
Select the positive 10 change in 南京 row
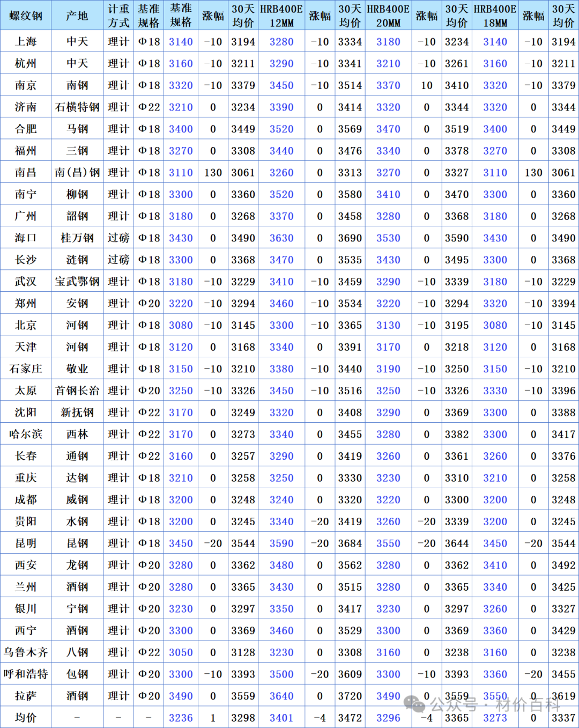427,85
